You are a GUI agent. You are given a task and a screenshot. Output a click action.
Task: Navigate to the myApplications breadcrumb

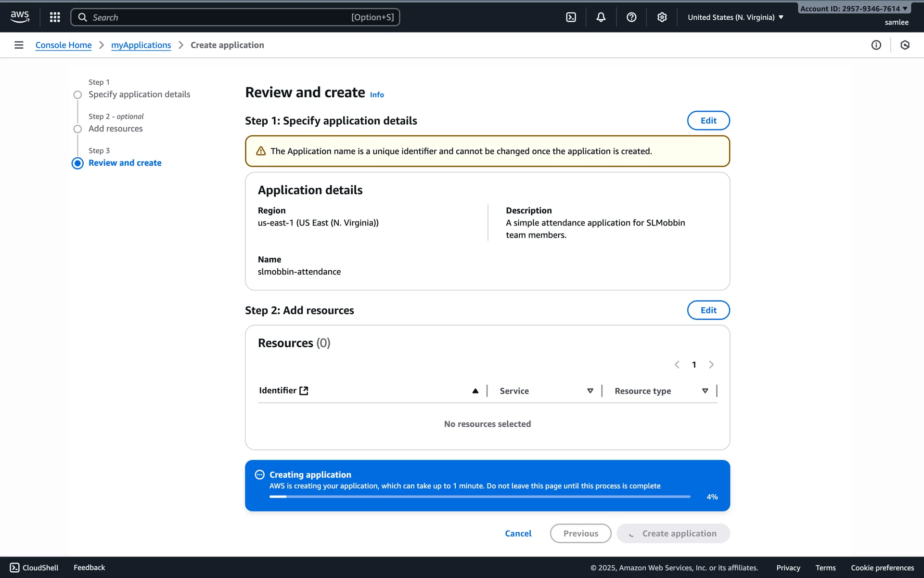(x=141, y=45)
